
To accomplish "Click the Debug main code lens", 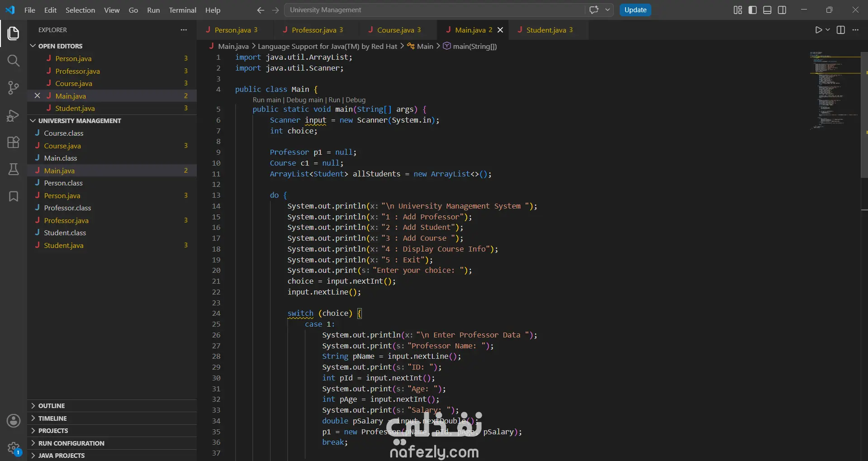I will tap(305, 100).
